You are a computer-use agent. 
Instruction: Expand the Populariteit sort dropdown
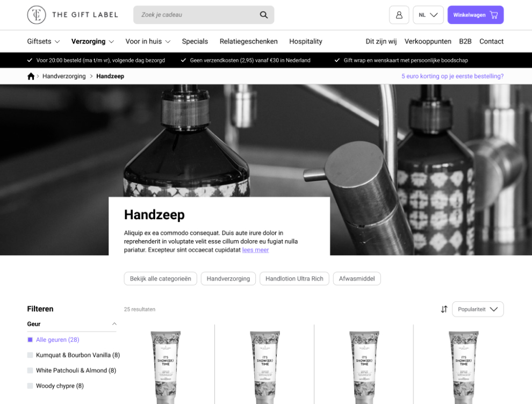pos(477,309)
